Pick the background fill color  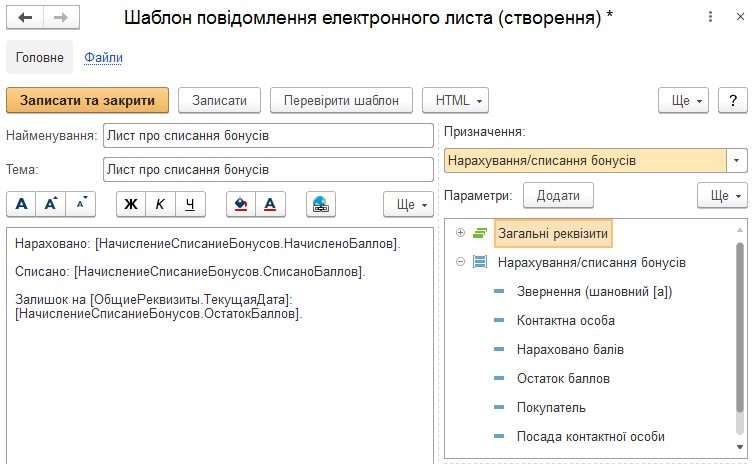click(241, 204)
